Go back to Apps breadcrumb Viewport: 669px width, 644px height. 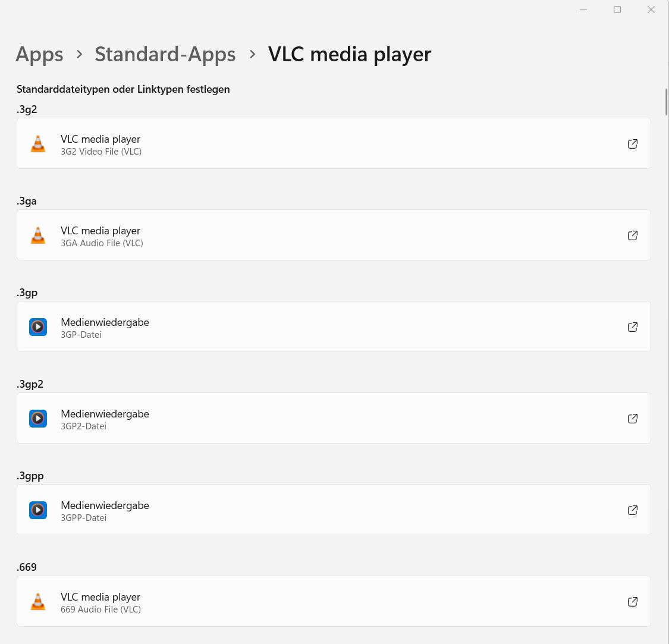[39, 54]
